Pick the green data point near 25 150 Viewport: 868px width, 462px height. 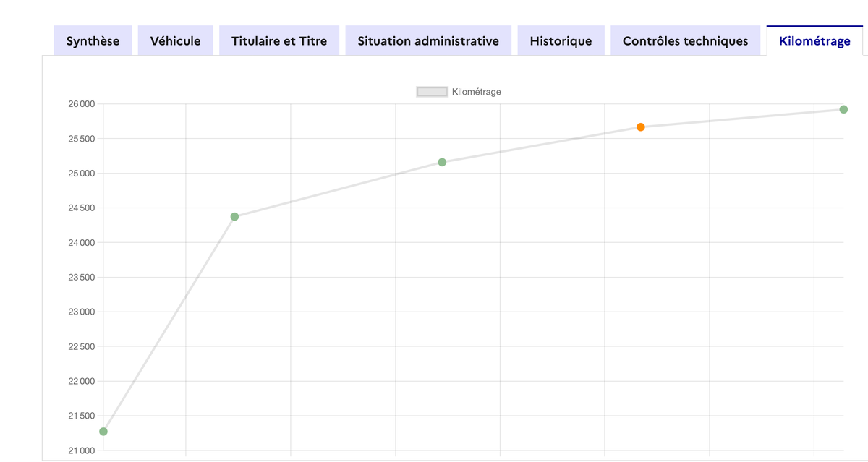(x=442, y=162)
